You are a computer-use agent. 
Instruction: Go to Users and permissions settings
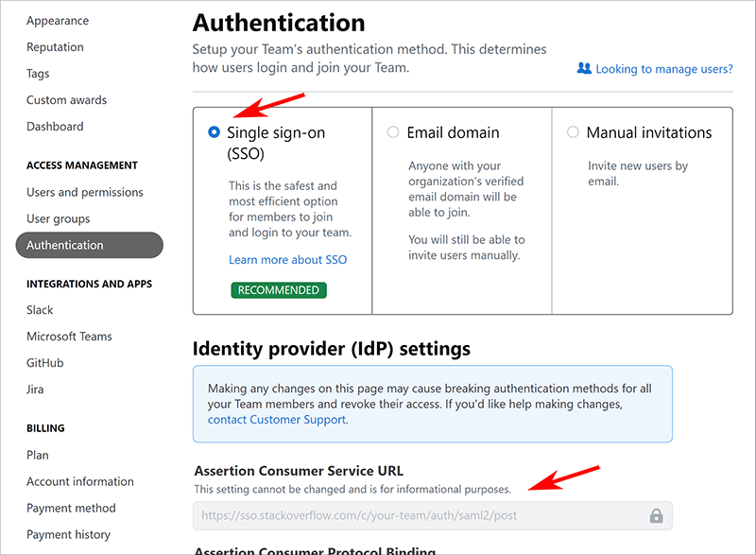point(85,192)
